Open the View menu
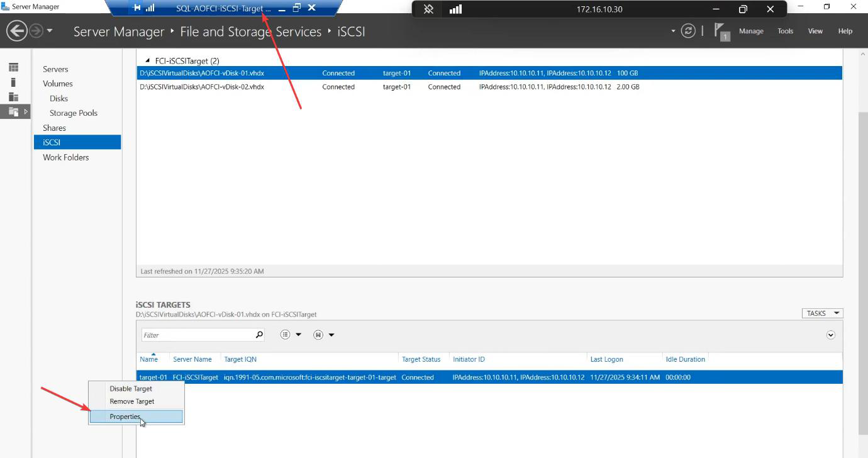 [x=815, y=31]
